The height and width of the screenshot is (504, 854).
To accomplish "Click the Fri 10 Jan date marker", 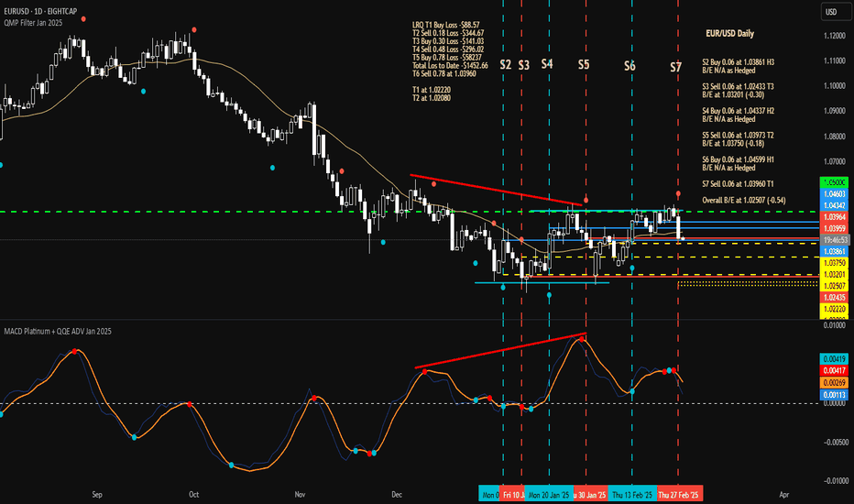I will pos(512,495).
